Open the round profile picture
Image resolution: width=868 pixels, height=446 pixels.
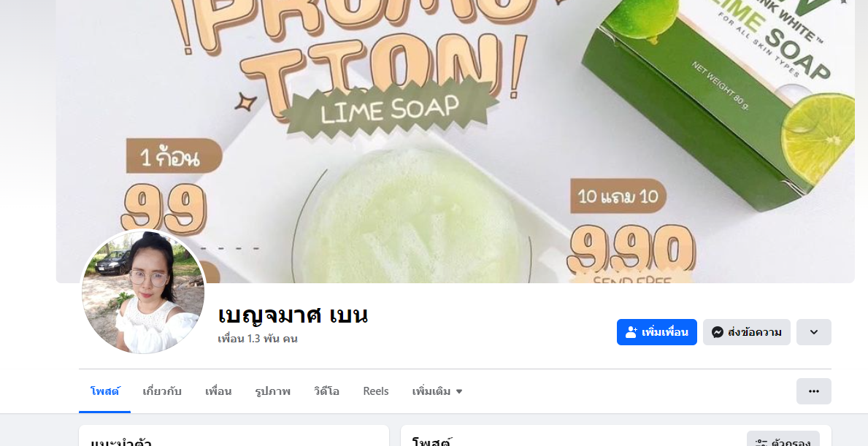(143, 292)
